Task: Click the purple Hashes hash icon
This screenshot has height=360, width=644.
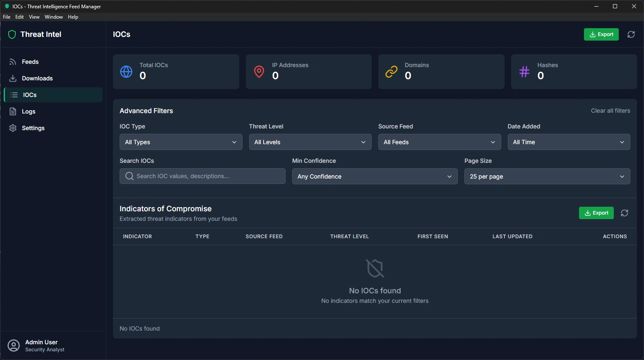Action: 524,72
